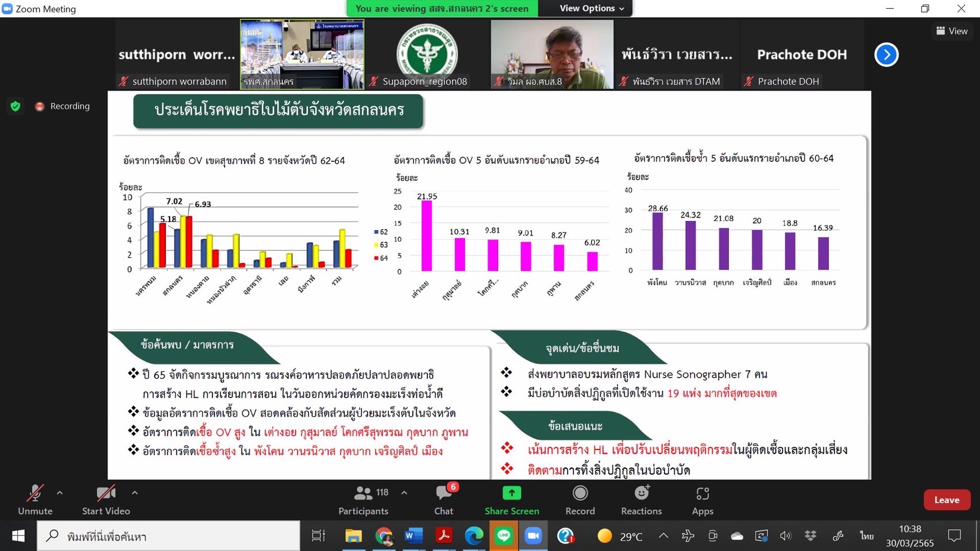Expand audio options arrow beside Unmute
This screenshot has width=980, height=551.
[x=60, y=492]
